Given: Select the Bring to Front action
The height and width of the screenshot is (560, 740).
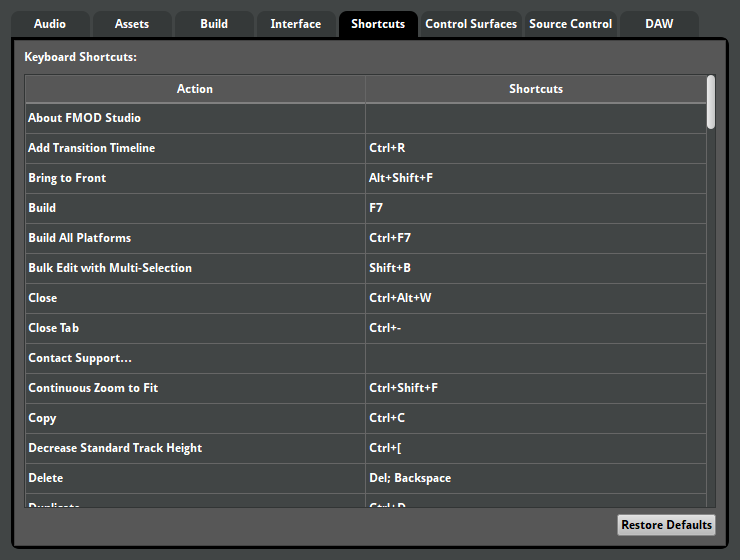Looking at the screenshot, I should pyautogui.click(x=195, y=178).
